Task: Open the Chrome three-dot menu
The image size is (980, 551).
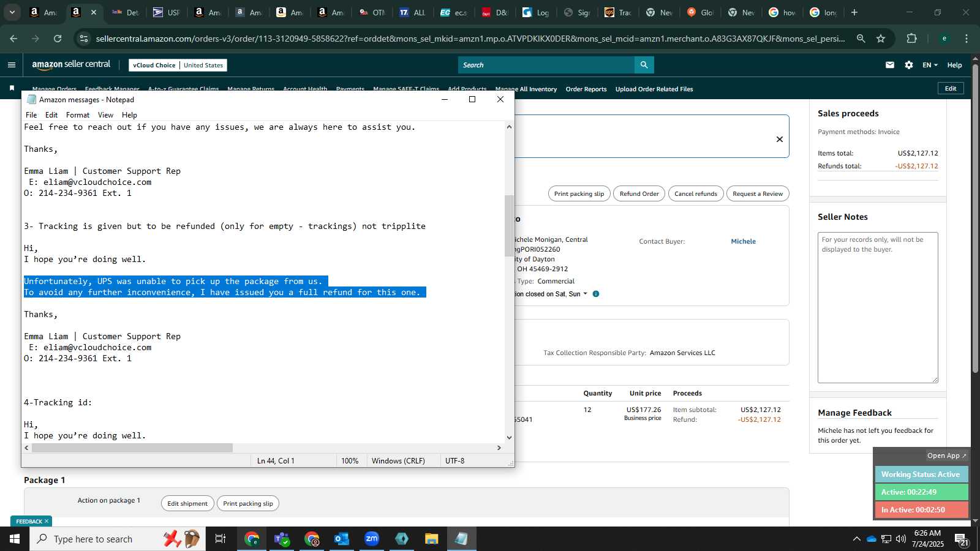Action: click(967, 39)
